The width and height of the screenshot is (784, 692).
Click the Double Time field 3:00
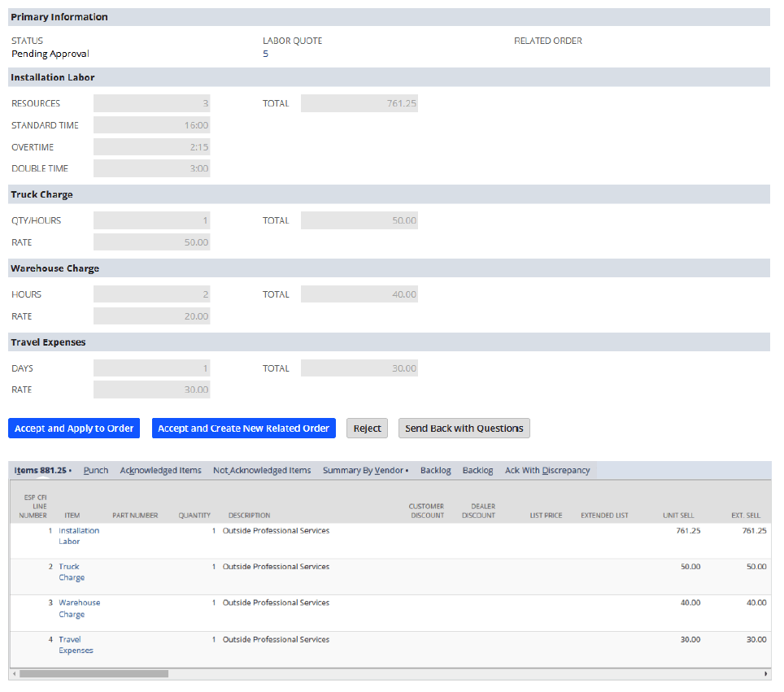pyautogui.click(x=151, y=168)
